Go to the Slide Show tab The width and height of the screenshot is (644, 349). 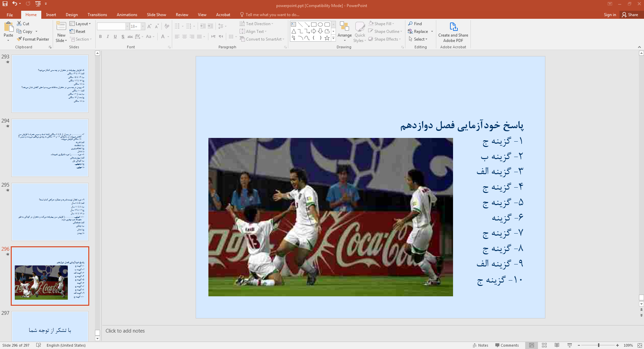[156, 15]
